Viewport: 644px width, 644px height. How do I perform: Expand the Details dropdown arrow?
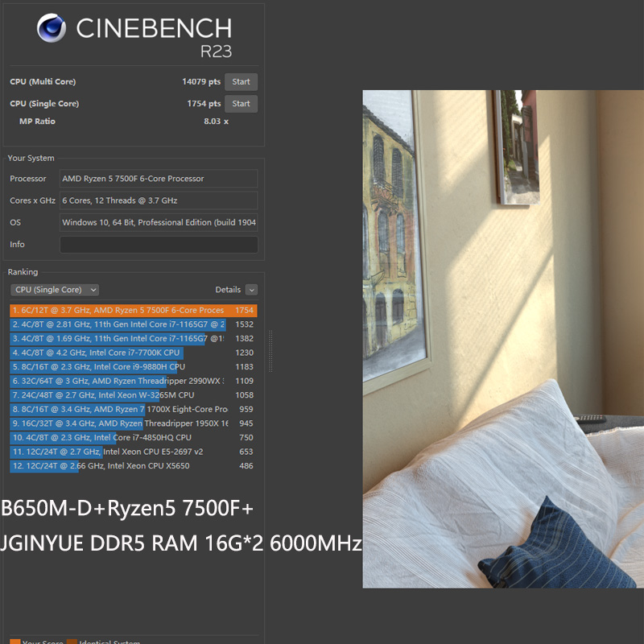(251, 290)
